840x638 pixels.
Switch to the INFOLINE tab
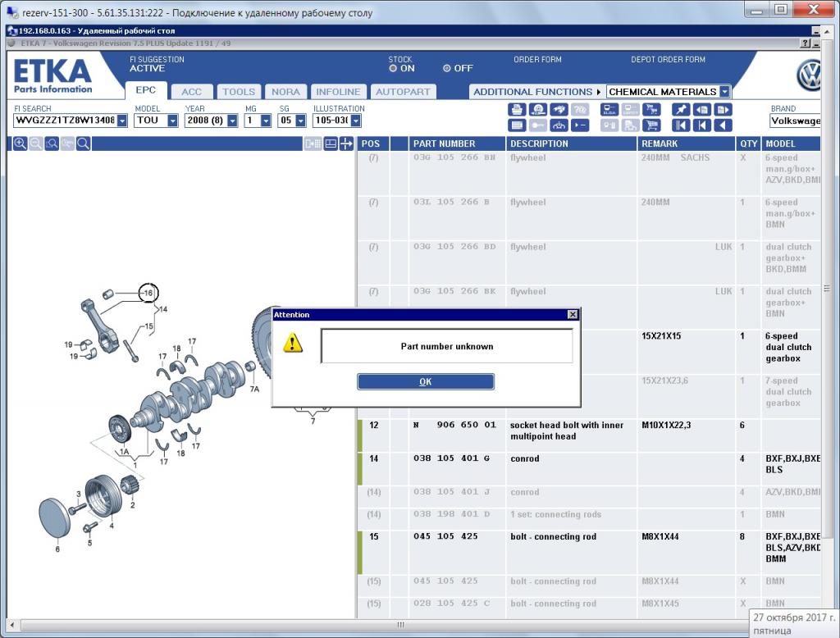(338, 92)
